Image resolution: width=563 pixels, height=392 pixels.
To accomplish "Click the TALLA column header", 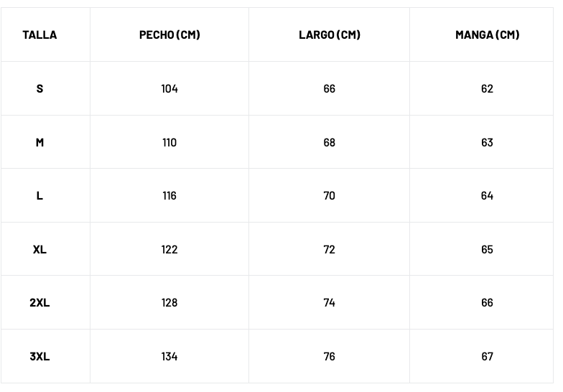I will 39,34.
